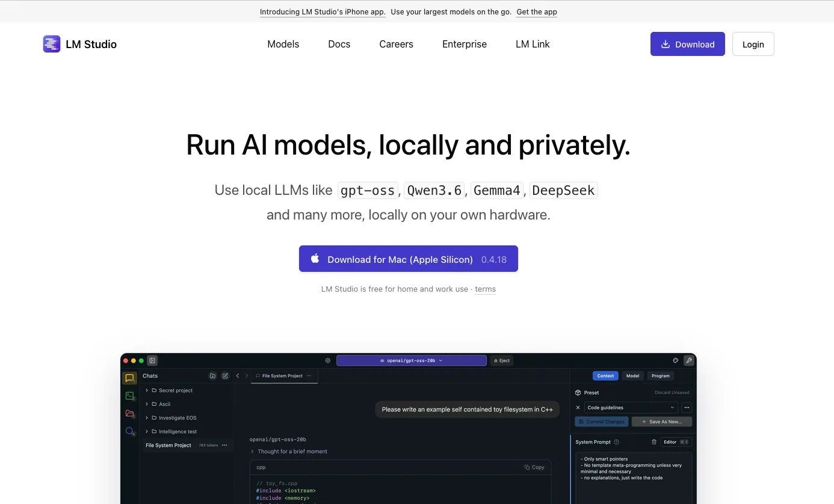Click the gpt-oss code label
This screenshot has height=504, width=834.
point(368,191)
